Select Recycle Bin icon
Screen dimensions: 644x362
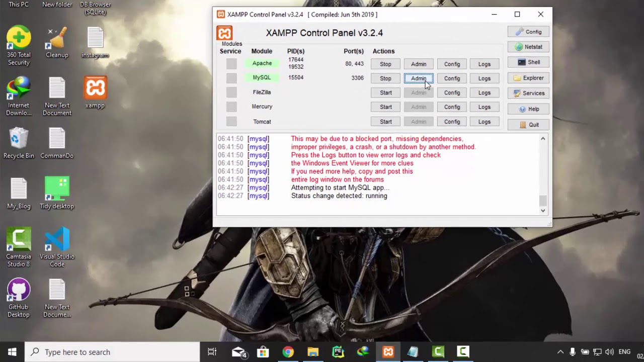coord(19,143)
